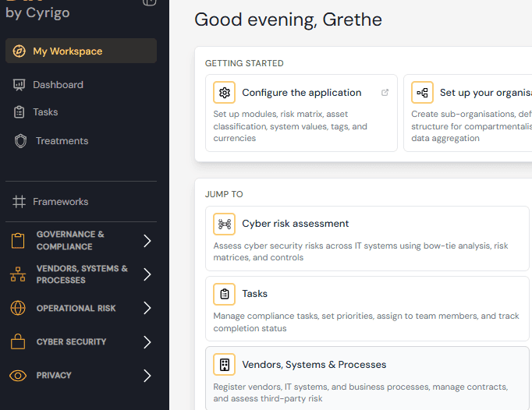Click the Cyber Security lock icon
The image size is (532, 410).
(18, 341)
